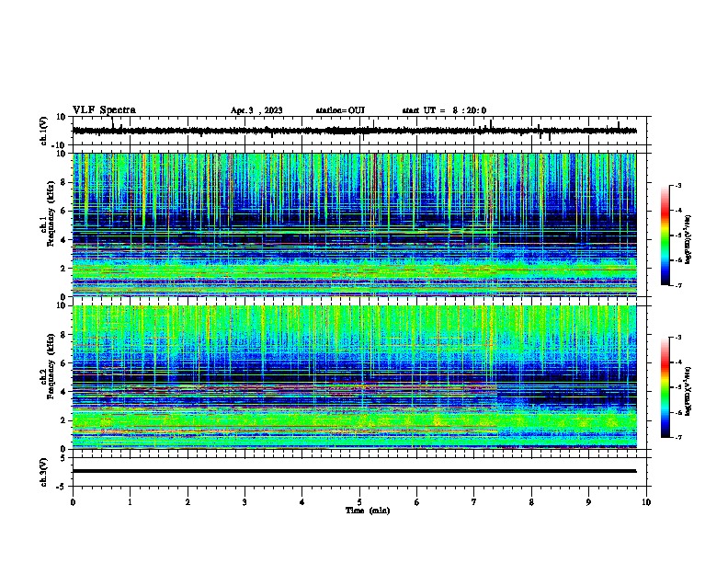Image resolution: width=728 pixels, height=563 pixels.
Task: Click the time axis tick label "0"
Action: pos(73,502)
